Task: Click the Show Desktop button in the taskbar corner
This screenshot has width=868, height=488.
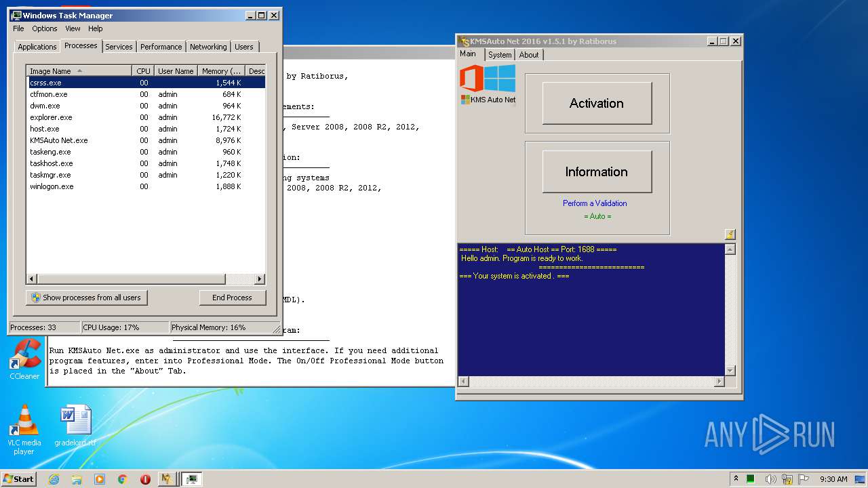Action: point(861,479)
